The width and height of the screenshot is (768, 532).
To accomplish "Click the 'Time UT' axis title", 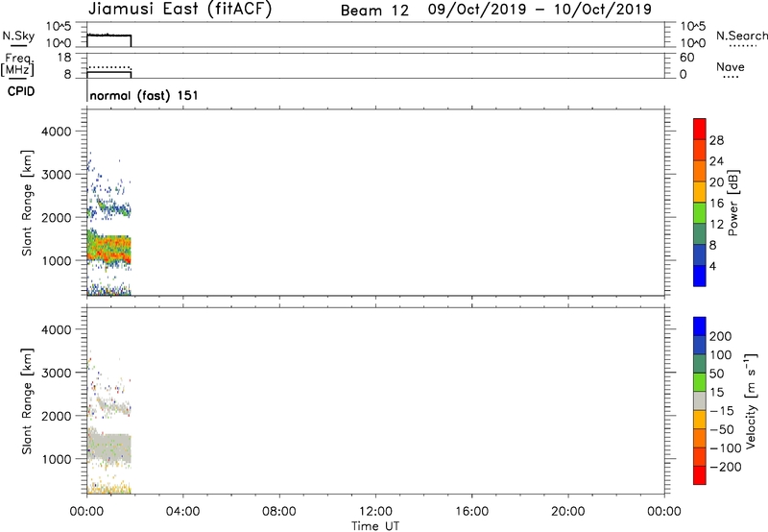I will point(375,526).
